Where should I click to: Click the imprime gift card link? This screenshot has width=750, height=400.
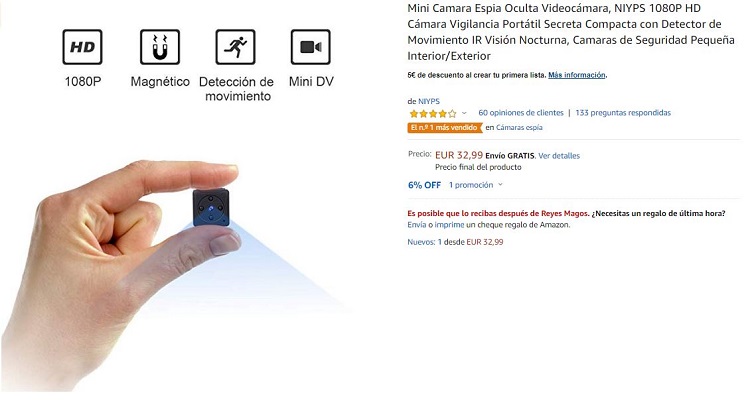coord(449,225)
